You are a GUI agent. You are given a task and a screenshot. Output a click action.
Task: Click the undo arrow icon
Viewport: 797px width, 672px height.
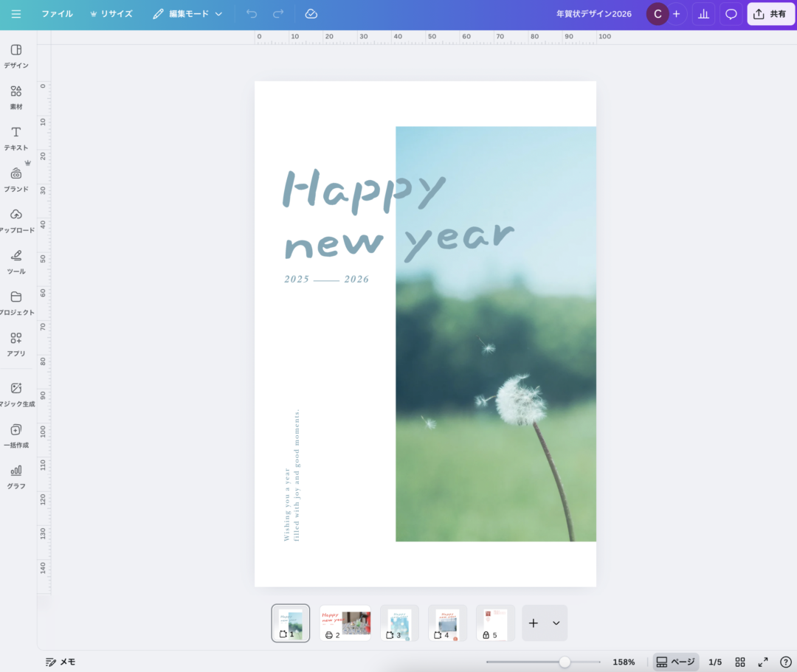click(252, 14)
